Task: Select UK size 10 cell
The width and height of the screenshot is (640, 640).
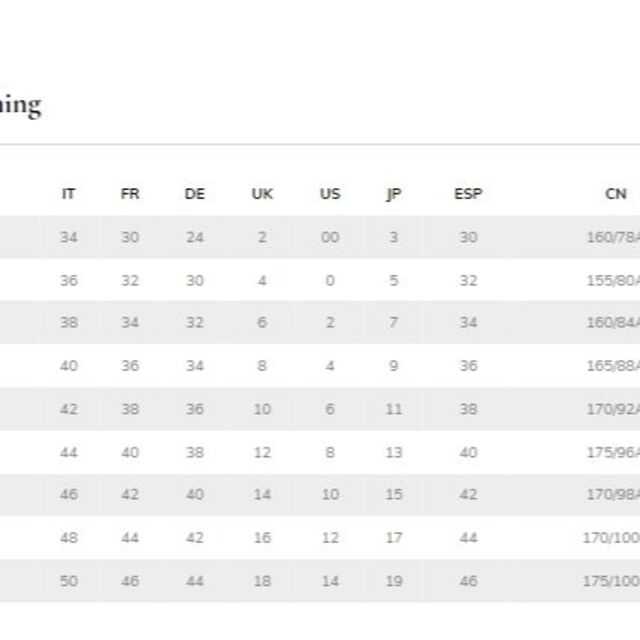Action: (x=262, y=409)
